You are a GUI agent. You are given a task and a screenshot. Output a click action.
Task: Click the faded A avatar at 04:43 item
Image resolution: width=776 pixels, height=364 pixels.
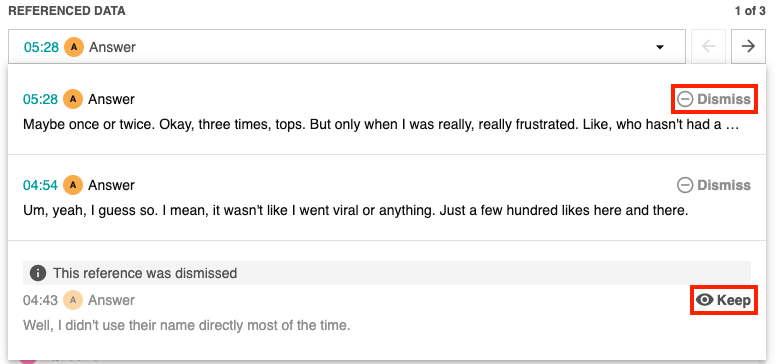pyautogui.click(x=73, y=300)
